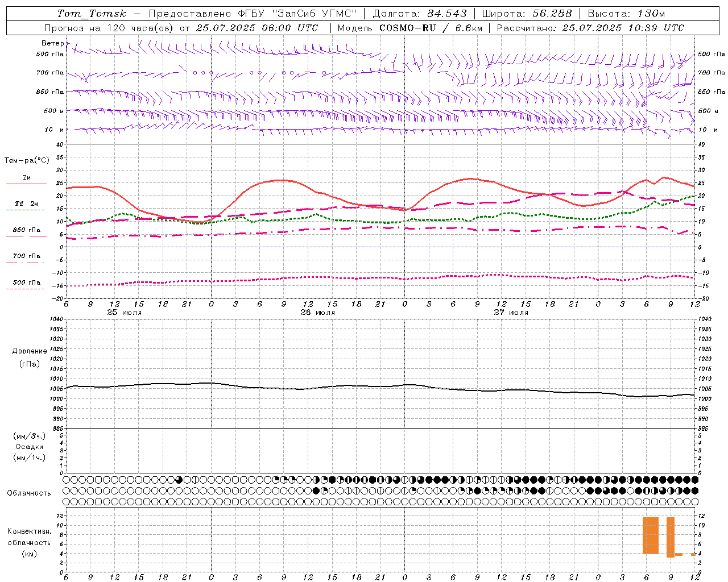Click the "2м" temperature legend entry
This screenshot has height=582, width=728.
[26, 178]
